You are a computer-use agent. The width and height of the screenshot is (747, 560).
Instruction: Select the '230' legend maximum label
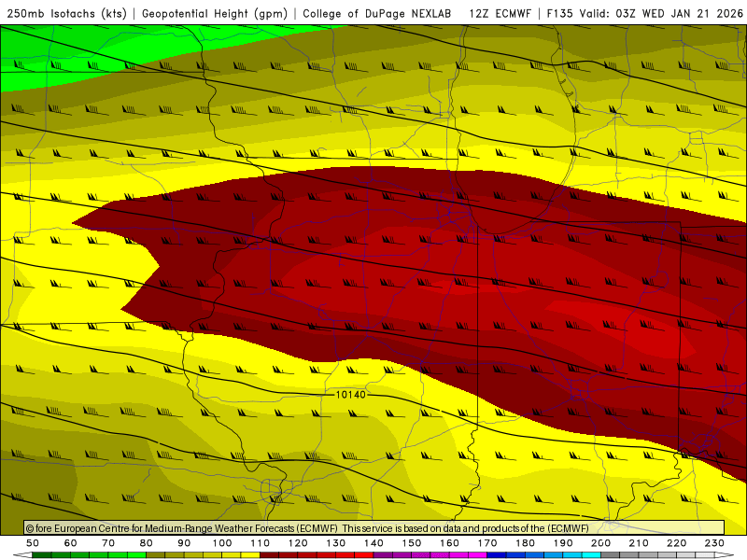pyautogui.click(x=714, y=543)
